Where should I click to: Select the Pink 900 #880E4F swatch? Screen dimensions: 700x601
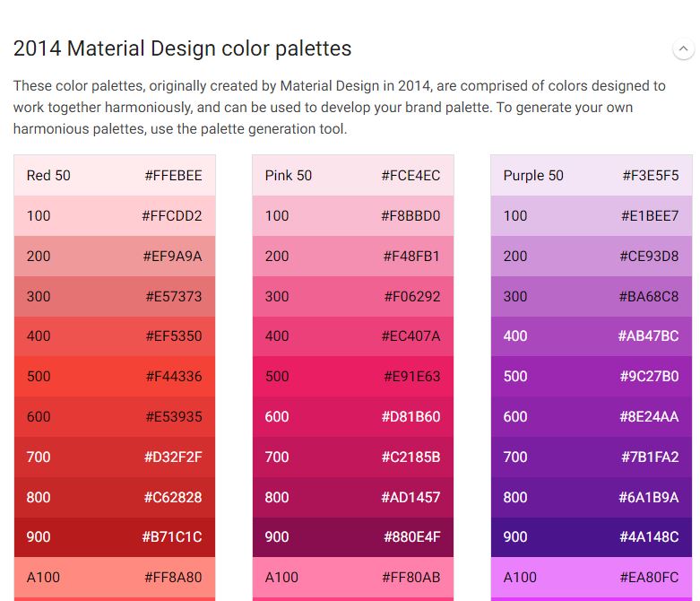pos(353,536)
